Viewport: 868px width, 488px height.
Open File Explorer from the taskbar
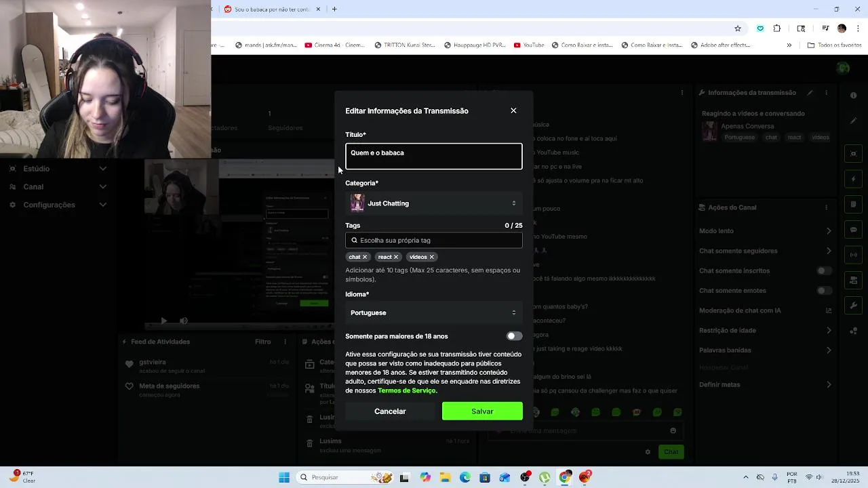pyautogui.click(x=445, y=477)
